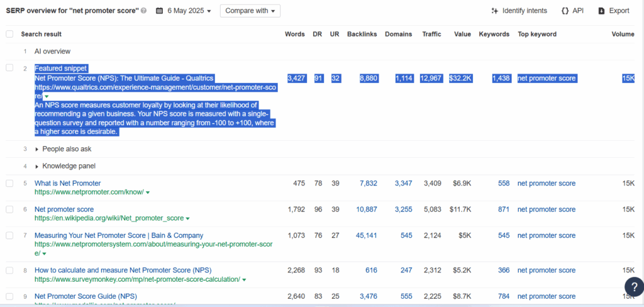Screen dimensions: 644x307
Task: Click backlinks value 45,141
Action: [367, 235]
